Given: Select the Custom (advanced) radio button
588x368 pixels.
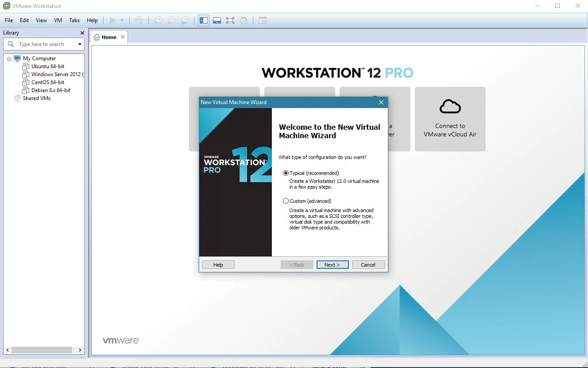Looking at the screenshot, I should click(x=286, y=201).
